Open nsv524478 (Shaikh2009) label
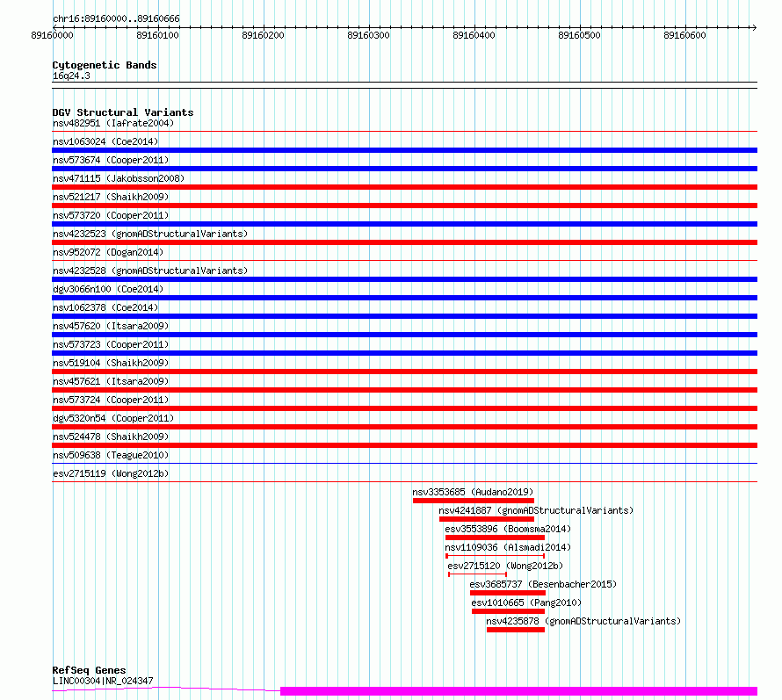 [111, 437]
